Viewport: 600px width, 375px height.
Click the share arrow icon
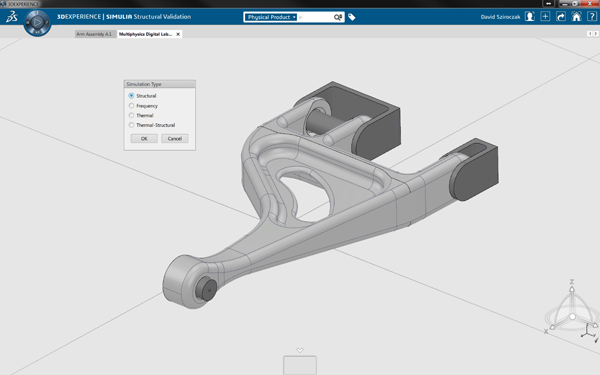[x=561, y=17]
